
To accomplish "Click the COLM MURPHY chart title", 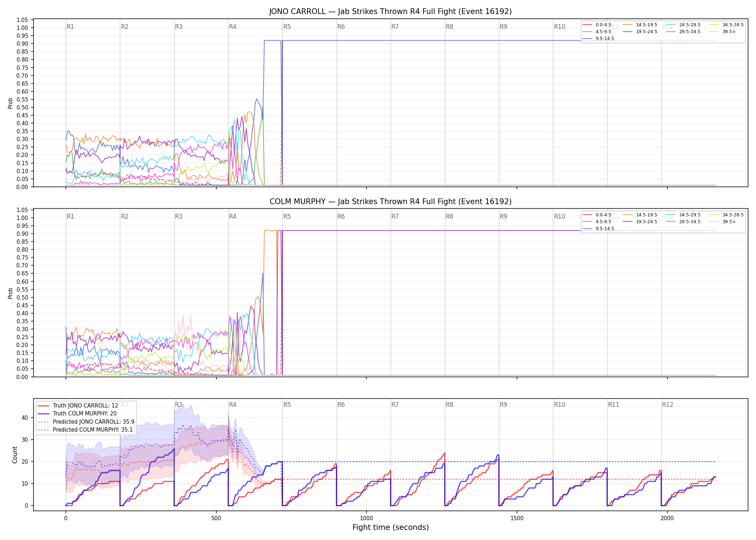I will tap(390, 202).
